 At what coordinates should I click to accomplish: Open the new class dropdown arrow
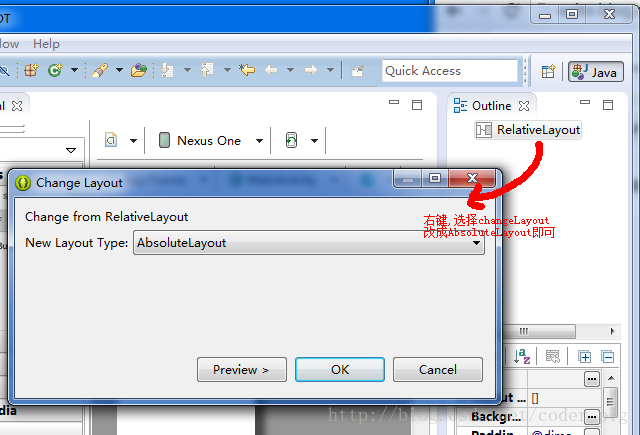pyautogui.click(x=74, y=70)
